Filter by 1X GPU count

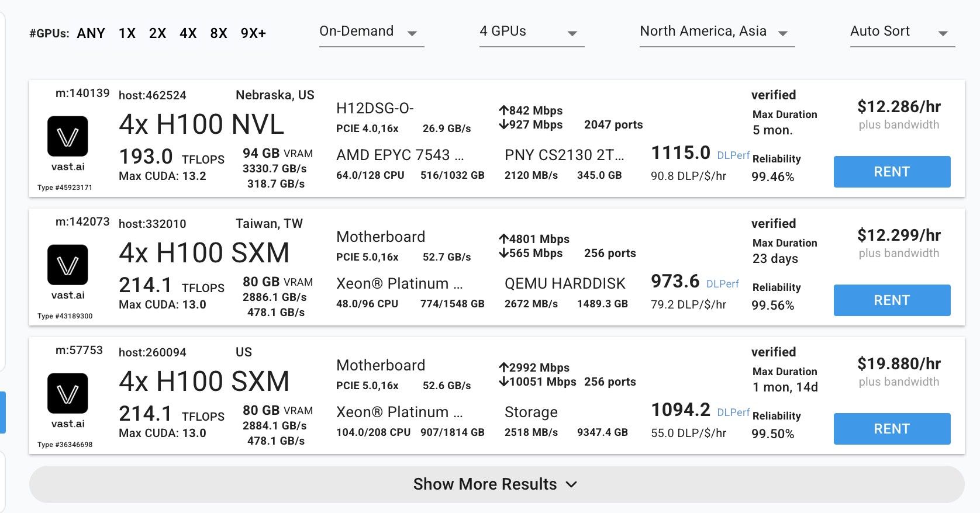pos(127,33)
